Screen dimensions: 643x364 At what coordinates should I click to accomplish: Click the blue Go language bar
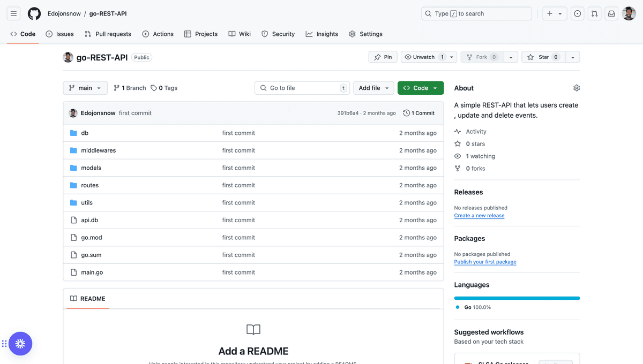pos(517,298)
